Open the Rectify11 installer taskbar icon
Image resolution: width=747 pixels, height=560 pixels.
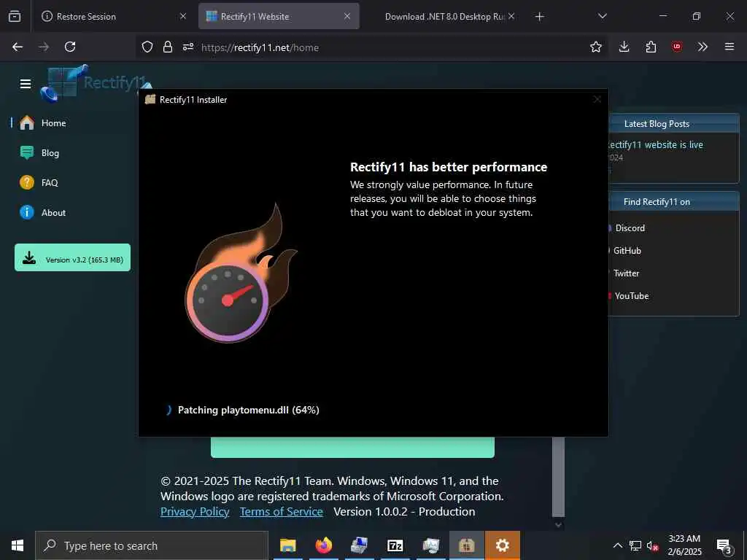pyautogui.click(x=466, y=545)
